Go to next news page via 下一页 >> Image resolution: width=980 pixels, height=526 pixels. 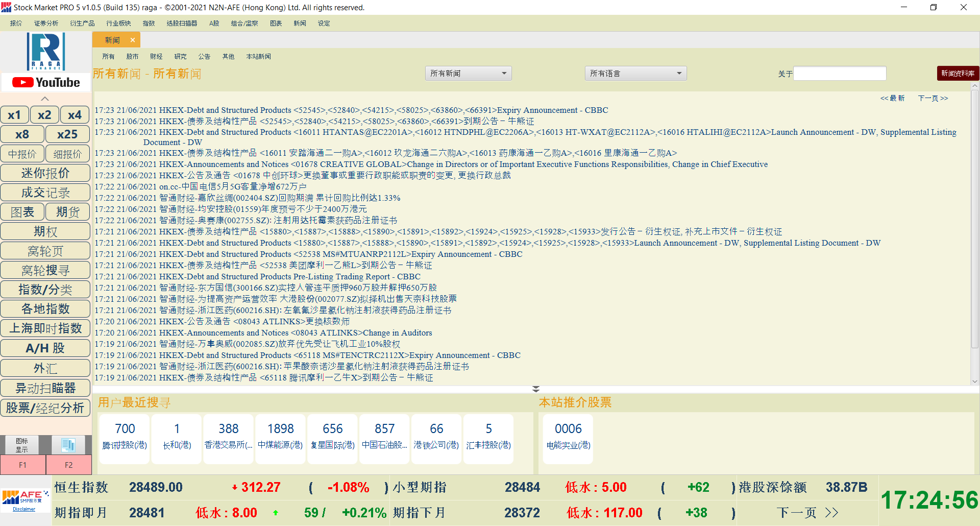(933, 98)
